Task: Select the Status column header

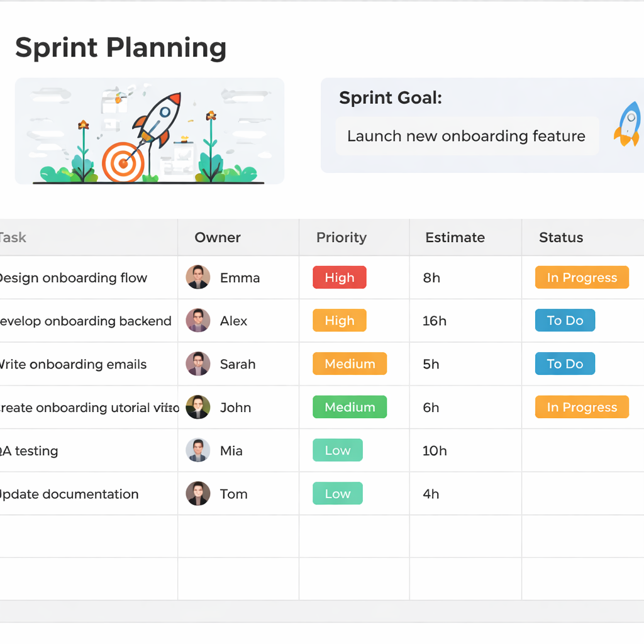Action: coord(560,237)
